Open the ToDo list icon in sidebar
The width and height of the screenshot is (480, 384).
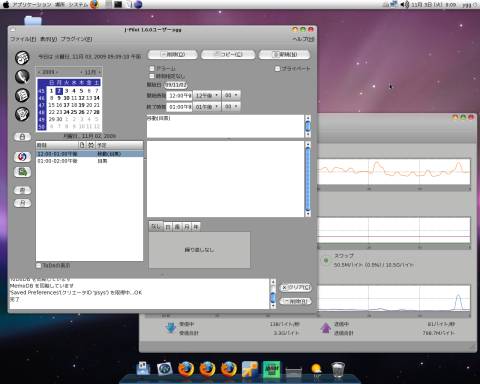click(22, 95)
